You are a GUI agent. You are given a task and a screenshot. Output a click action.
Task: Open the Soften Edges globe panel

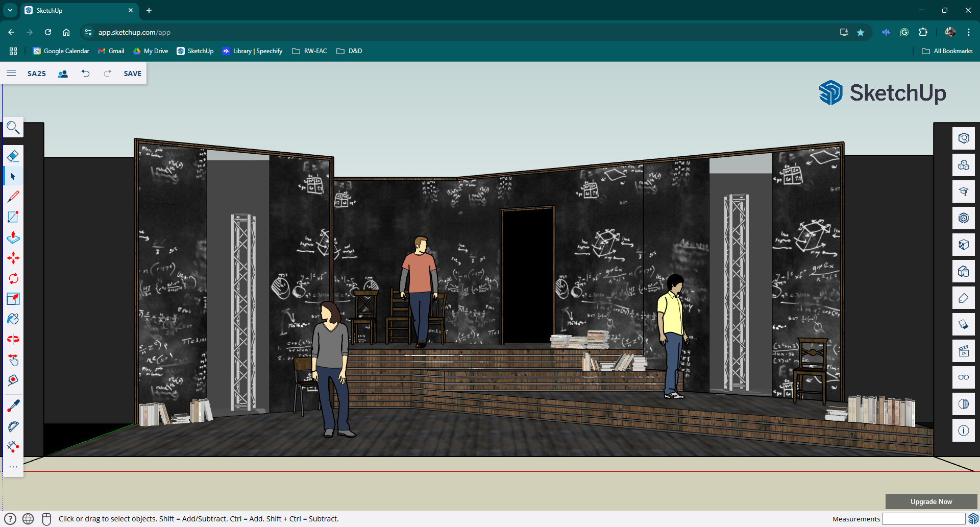[x=964, y=404]
